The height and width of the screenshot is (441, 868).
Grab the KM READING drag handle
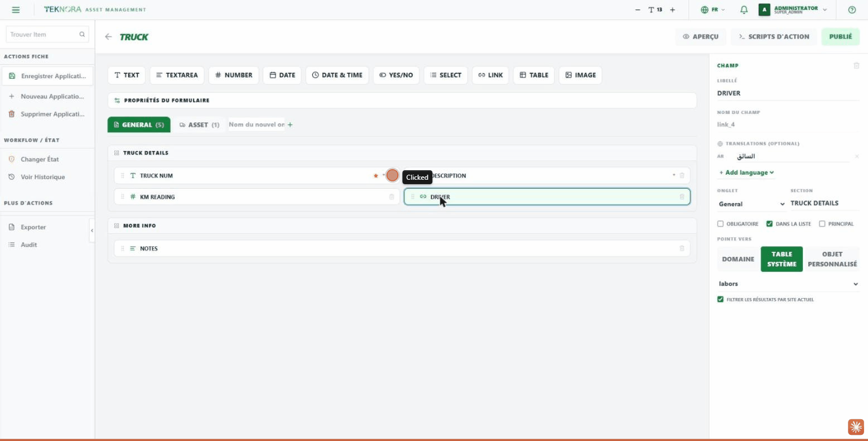(123, 197)
